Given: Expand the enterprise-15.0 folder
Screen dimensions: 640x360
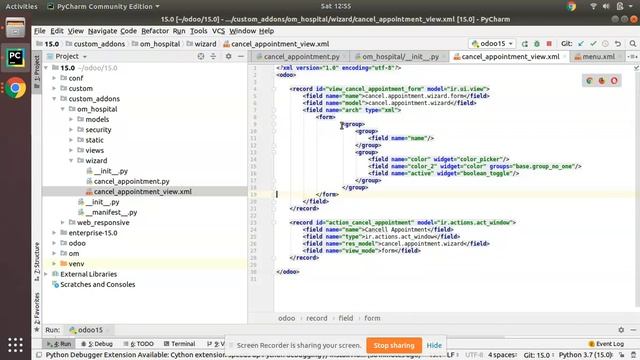Looking at the screenshot, I should click(54, 233).
